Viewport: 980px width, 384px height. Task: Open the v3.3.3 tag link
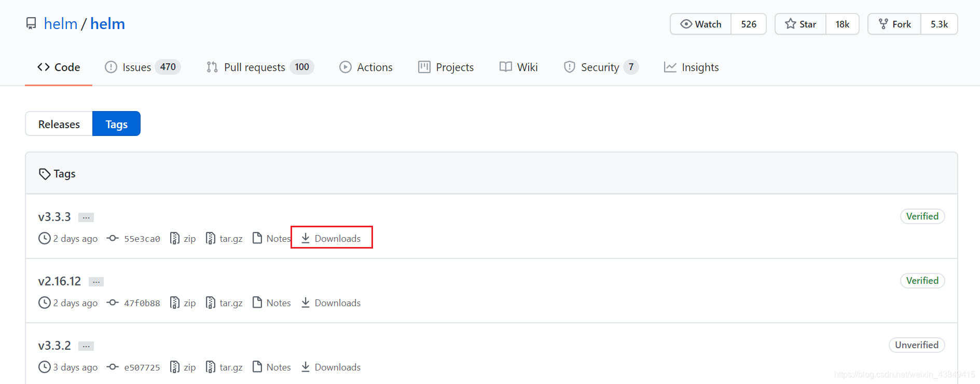54,216
